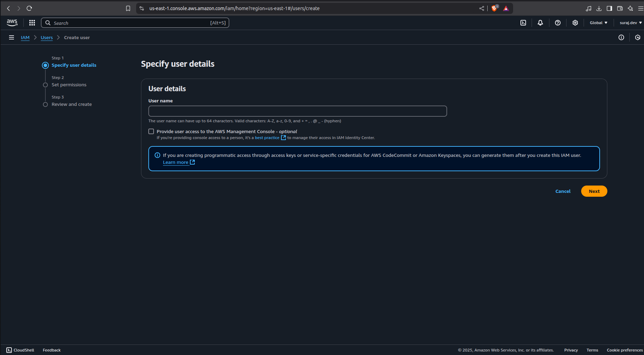This screenshot has width=644, height=355.
Task: Select Step 3 Review and create indicator
Action: (45, 104)
